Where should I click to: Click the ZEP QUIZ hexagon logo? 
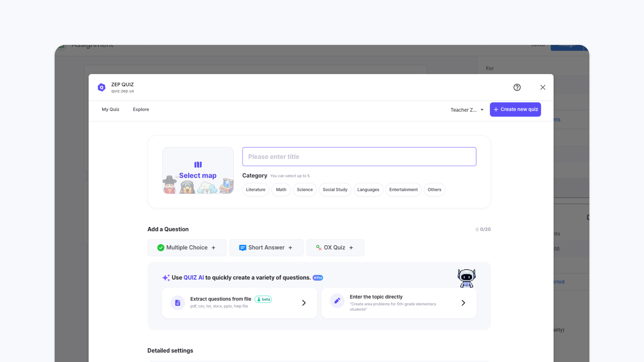coord(101,87)
